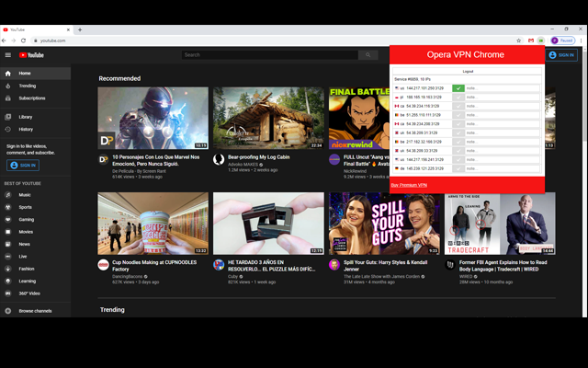Disable the active us 144.217.101.250 proxy
Screen dimensions: 588x368
pos(458,88)
